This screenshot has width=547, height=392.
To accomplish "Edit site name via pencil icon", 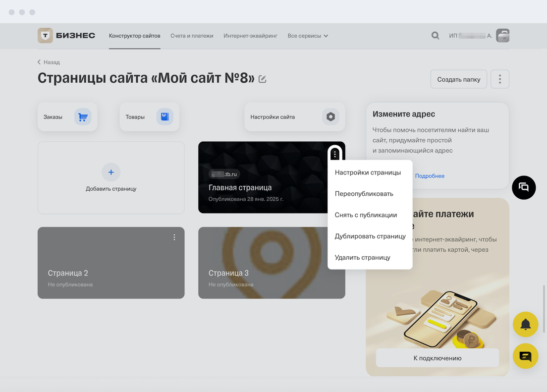I will [x=263, y=79].
